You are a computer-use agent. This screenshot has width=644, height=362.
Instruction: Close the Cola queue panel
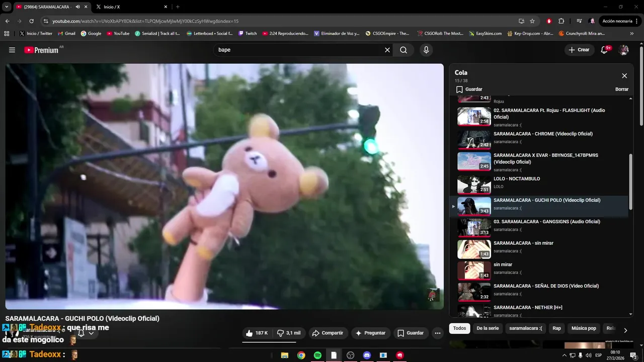[624, 76]
